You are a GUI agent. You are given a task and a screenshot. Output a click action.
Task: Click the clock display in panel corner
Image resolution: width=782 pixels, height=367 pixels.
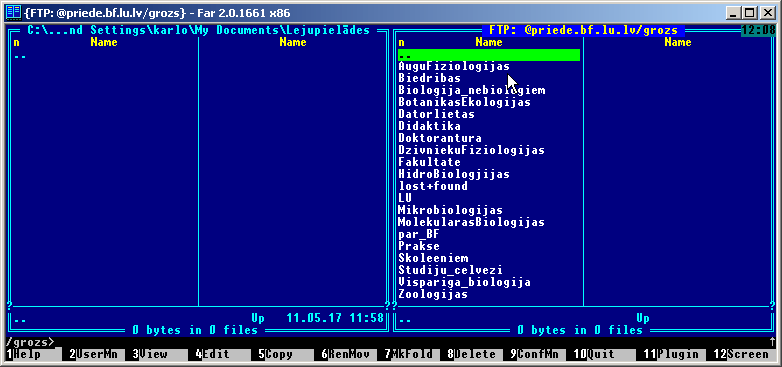coord(758,30)
